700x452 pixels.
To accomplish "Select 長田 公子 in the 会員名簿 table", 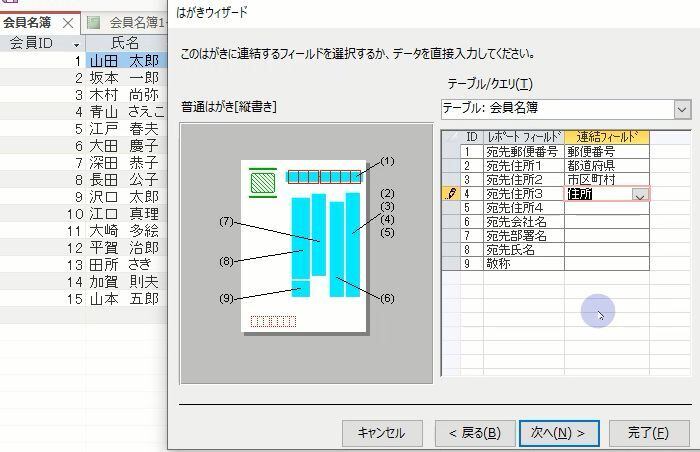I will pos(126,180).
